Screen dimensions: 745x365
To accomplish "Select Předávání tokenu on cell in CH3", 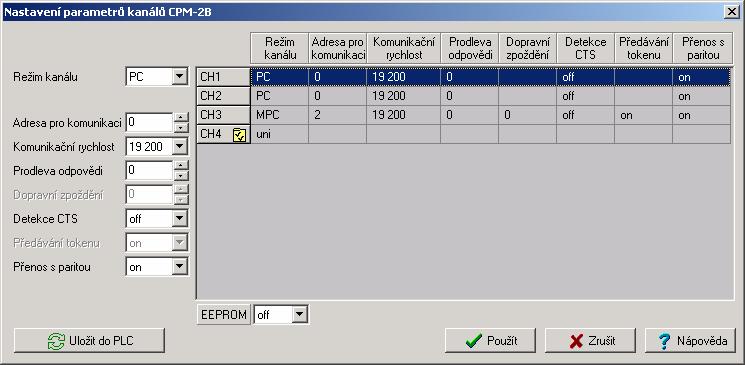I will coord(644,115).
